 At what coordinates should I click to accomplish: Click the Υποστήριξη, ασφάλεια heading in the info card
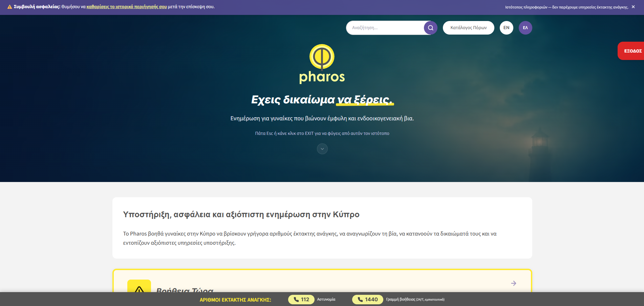[x=241, y=215]
